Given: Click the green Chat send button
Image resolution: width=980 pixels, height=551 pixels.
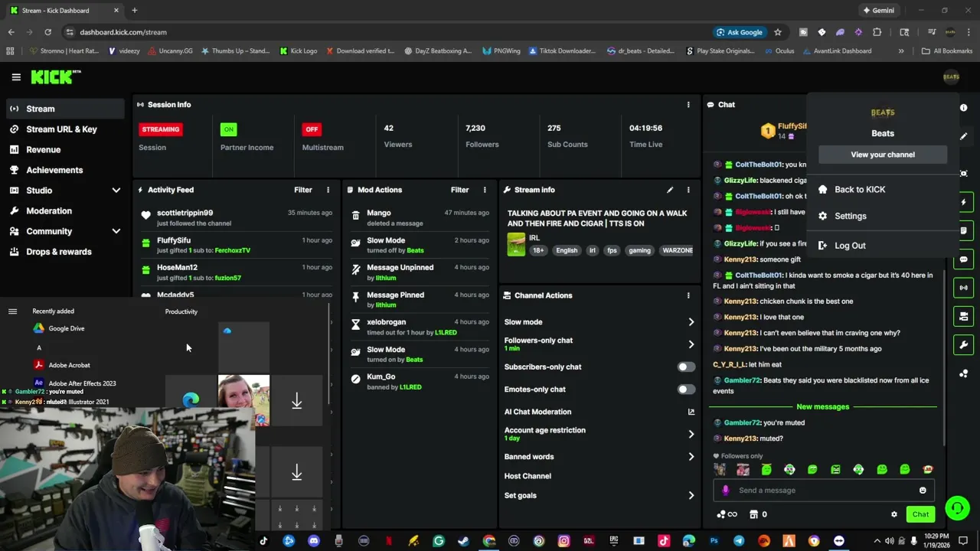Looking at the screenshot, I should (920, 514).
